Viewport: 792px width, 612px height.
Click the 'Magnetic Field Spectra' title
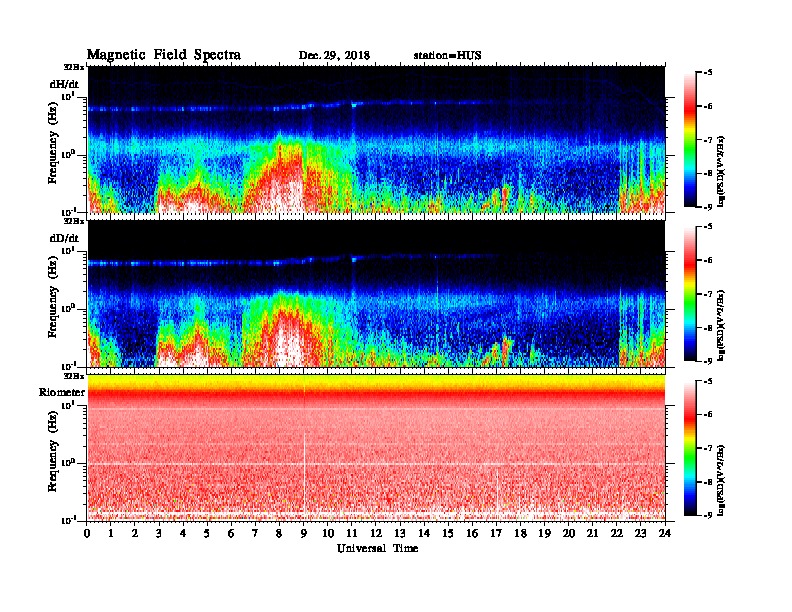(164, 55)
